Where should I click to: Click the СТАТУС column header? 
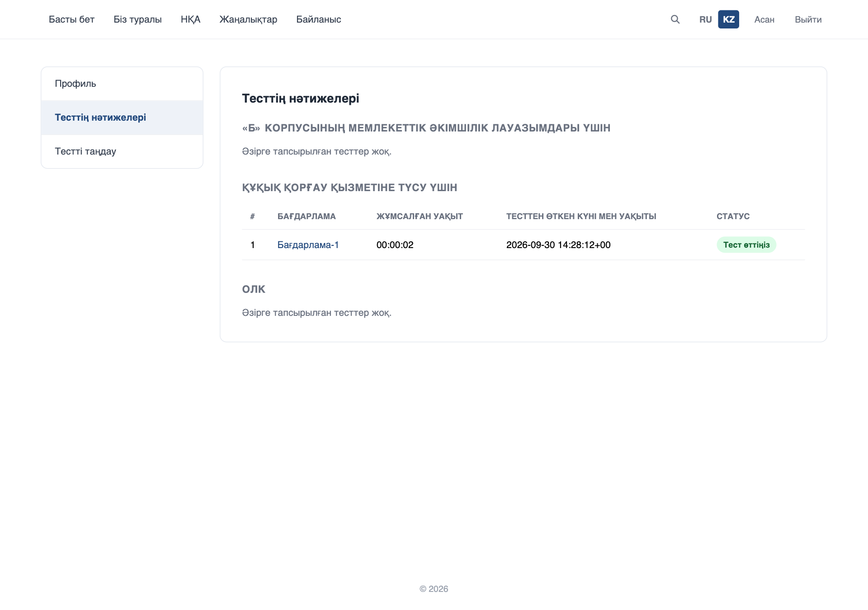[733, 216]
